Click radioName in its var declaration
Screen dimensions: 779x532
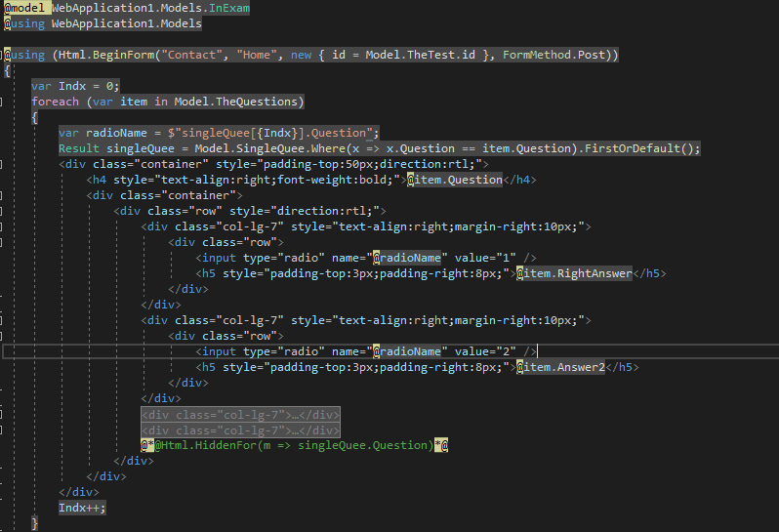(x=116, y=133)
